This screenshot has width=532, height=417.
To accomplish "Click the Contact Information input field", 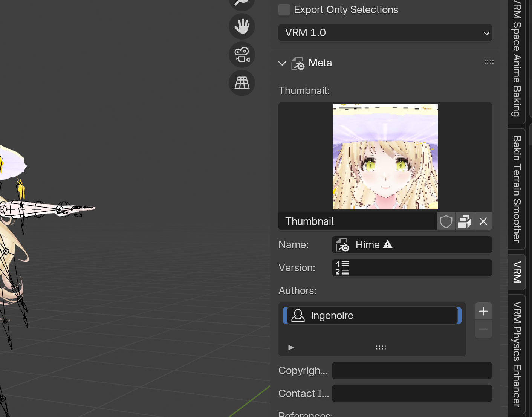I will coord(412,394).
